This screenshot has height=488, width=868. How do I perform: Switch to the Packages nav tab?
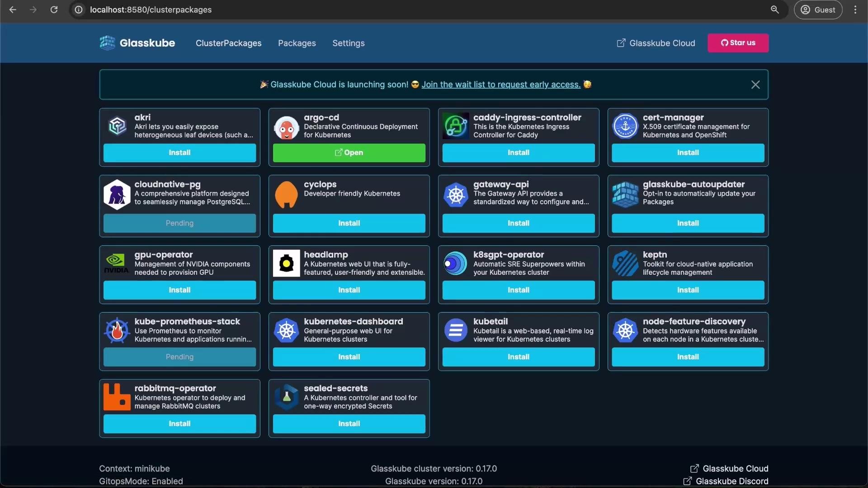pyautogui.click(x=297, y=43)
